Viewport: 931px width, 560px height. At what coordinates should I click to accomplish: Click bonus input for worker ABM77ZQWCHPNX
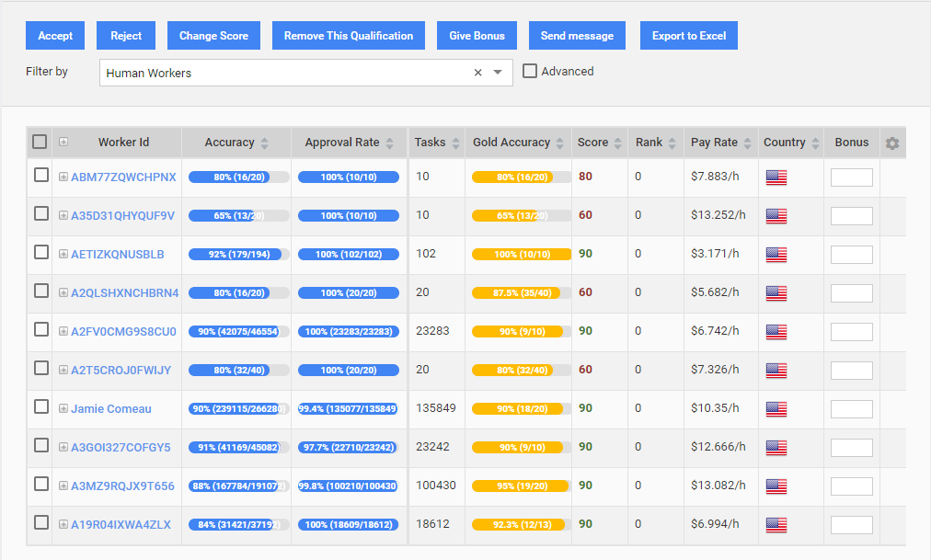point(852,177)
